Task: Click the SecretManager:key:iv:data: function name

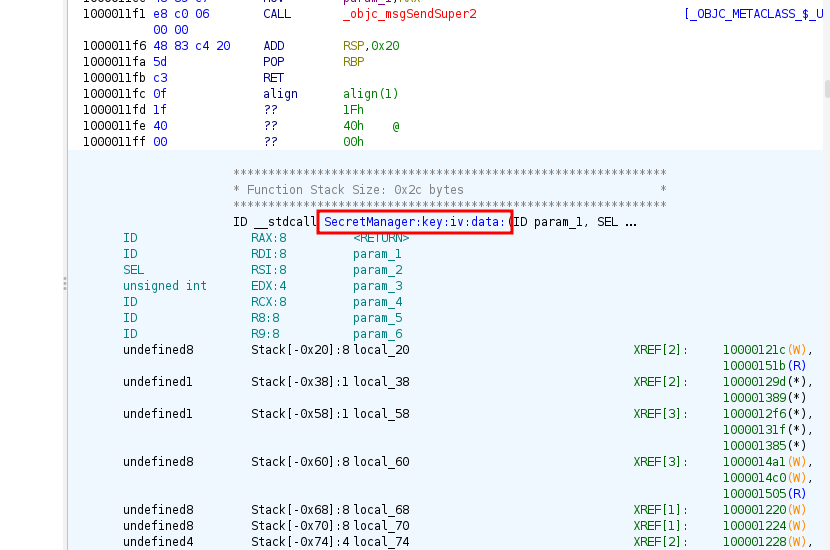Action: coord(415,221)
